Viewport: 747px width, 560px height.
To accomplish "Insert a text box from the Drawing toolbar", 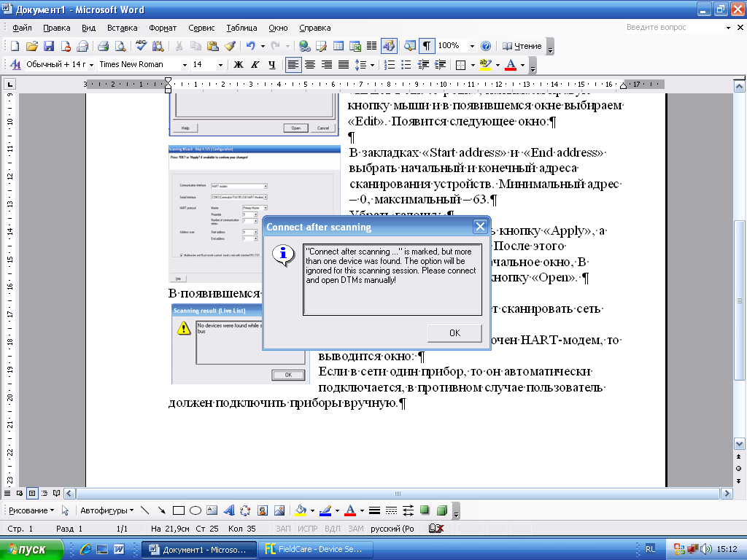I will (212, 510).
